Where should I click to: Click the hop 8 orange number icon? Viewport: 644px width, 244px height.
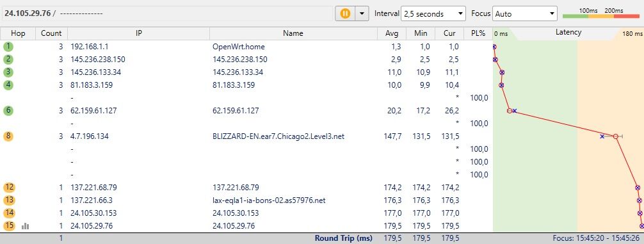click(8, 136)
